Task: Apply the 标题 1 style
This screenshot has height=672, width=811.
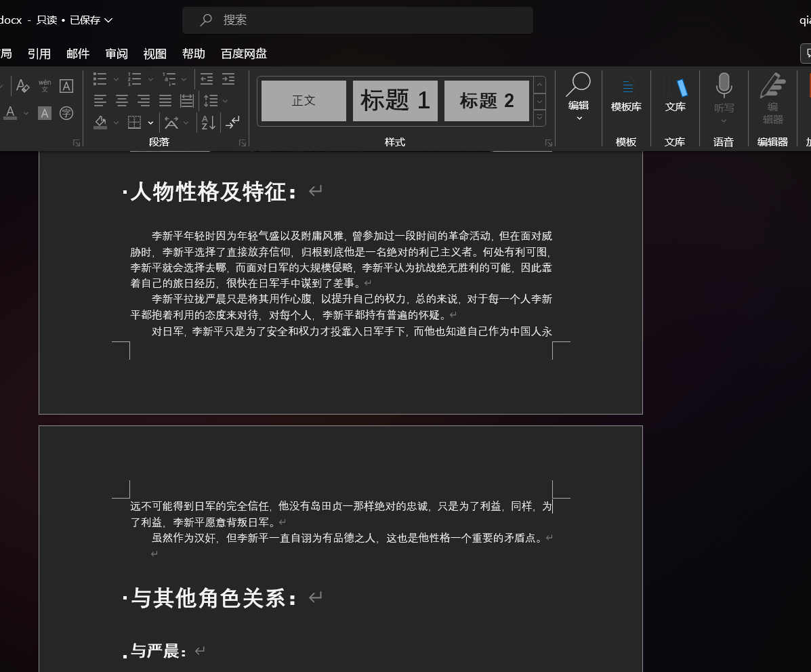Action: pos(395,101)
